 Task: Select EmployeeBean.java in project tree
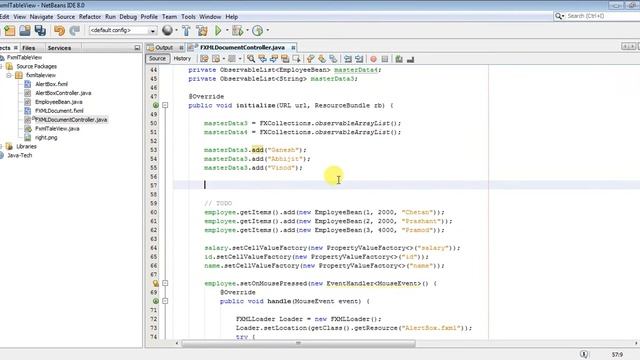(x=58, y=102)
